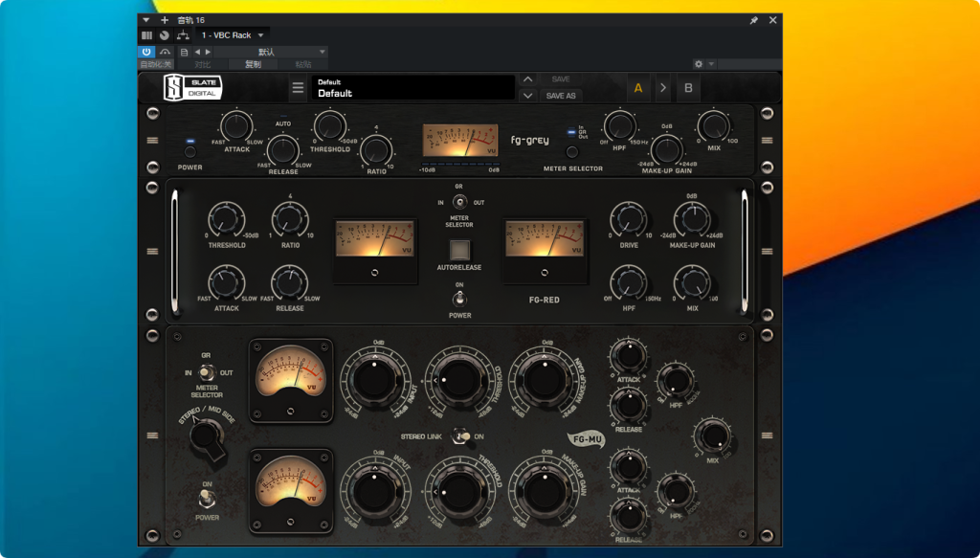Click the pie-shaped macro controls icon
The width and height of the screenshot is (980, 558).
[164, 35]
